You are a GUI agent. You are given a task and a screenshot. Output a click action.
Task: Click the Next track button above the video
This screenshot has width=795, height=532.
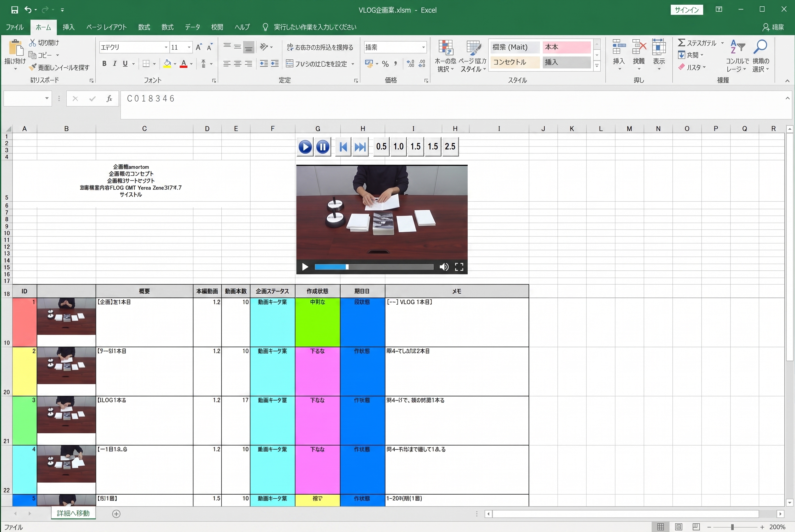360,147
